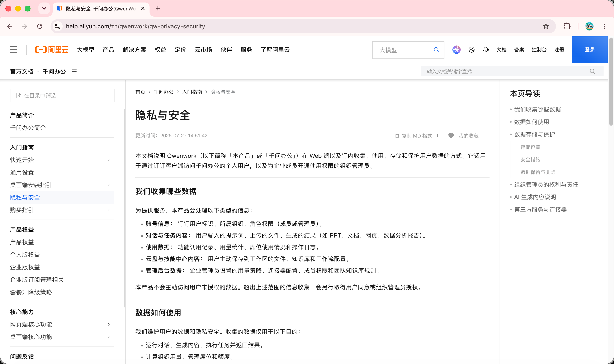This screenshot has height=364, width=614.
Task: Open site information icon in address bar
Action: (58, 26)
